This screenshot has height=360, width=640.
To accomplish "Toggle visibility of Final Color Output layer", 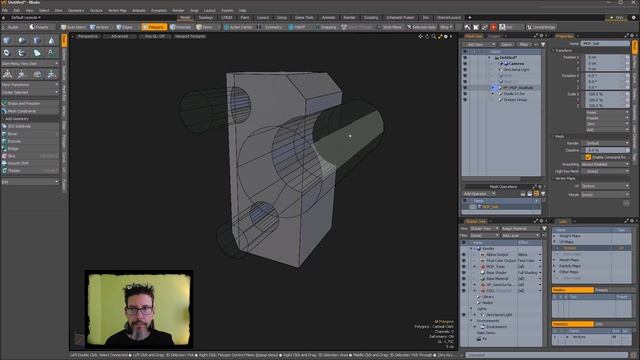I will coord(464,260).
